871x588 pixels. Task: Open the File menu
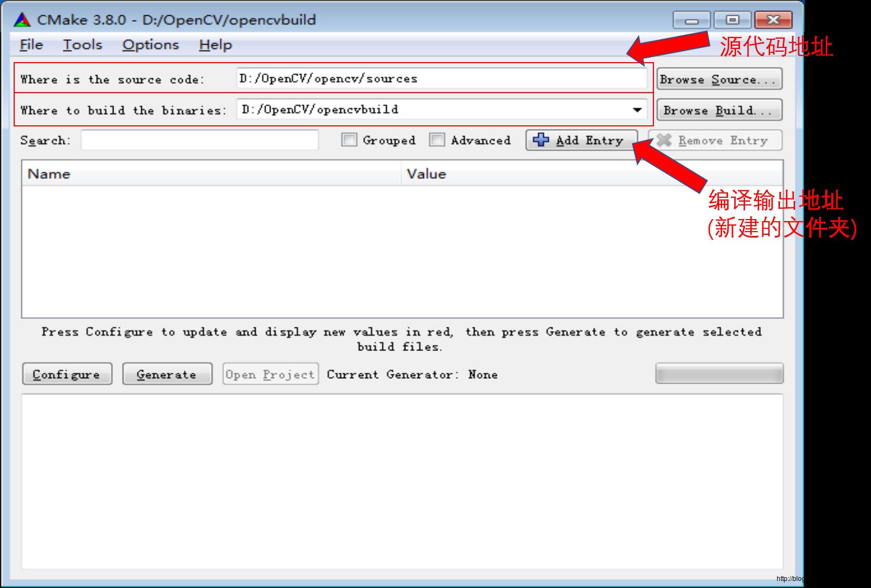click(x=31, y=45)
